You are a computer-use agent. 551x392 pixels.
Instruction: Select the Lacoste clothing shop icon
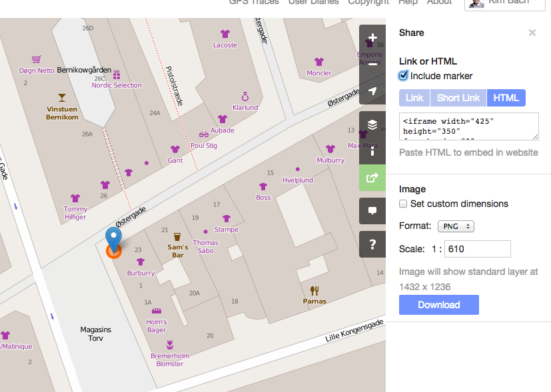click(x=225, y=34)
